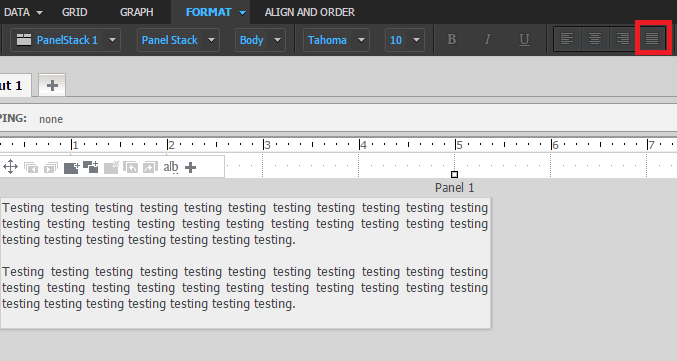Align text left

(x=567, y=39)
